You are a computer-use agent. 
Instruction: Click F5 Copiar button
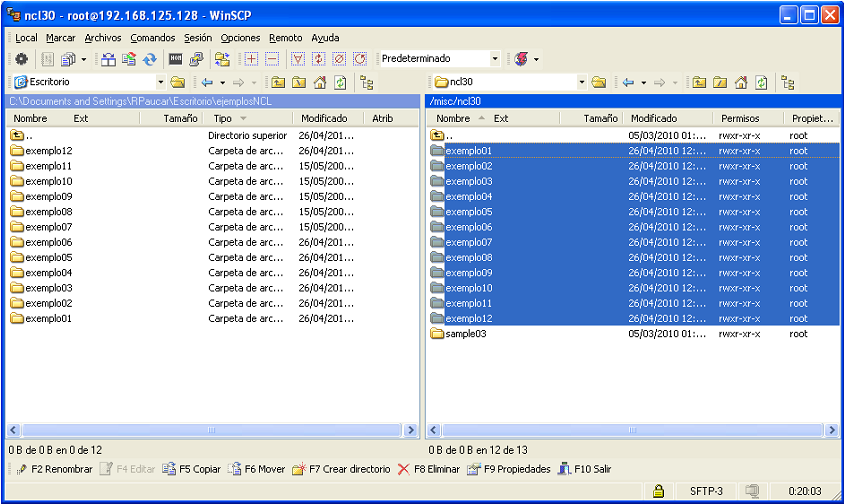coord(192,469)
